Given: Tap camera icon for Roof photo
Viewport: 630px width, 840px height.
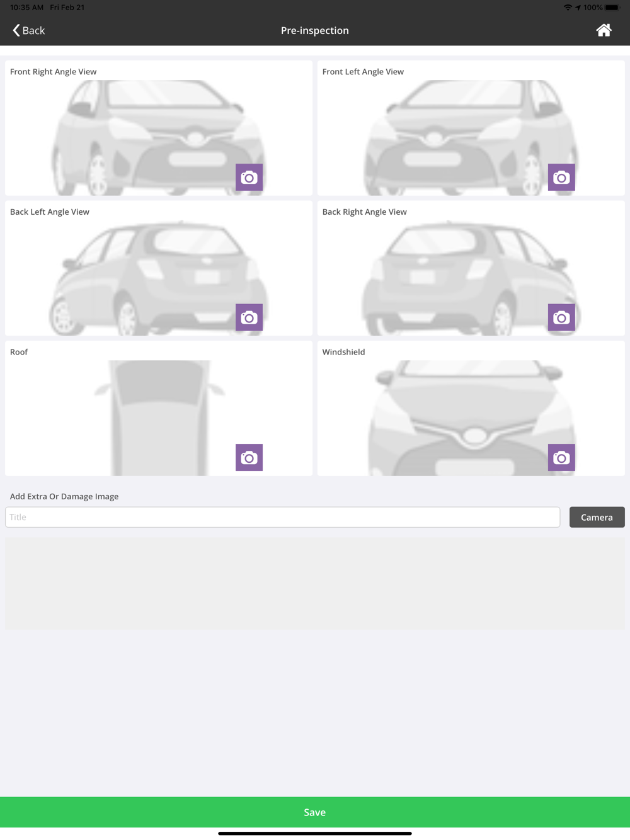Looking at the screenshot, I should click(249, 458).
